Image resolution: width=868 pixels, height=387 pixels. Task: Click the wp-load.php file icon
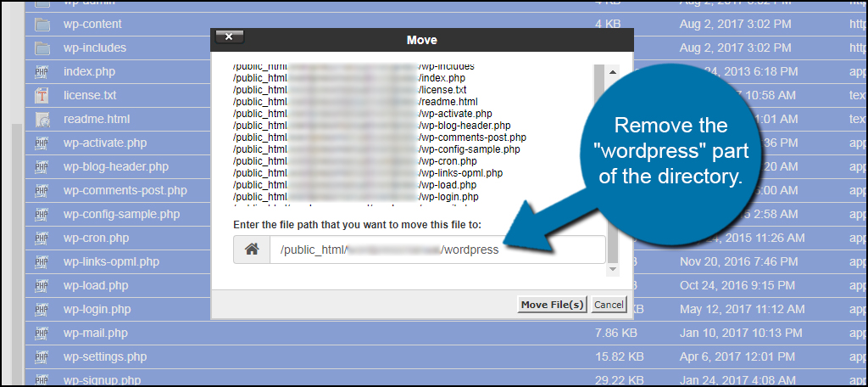42,285
